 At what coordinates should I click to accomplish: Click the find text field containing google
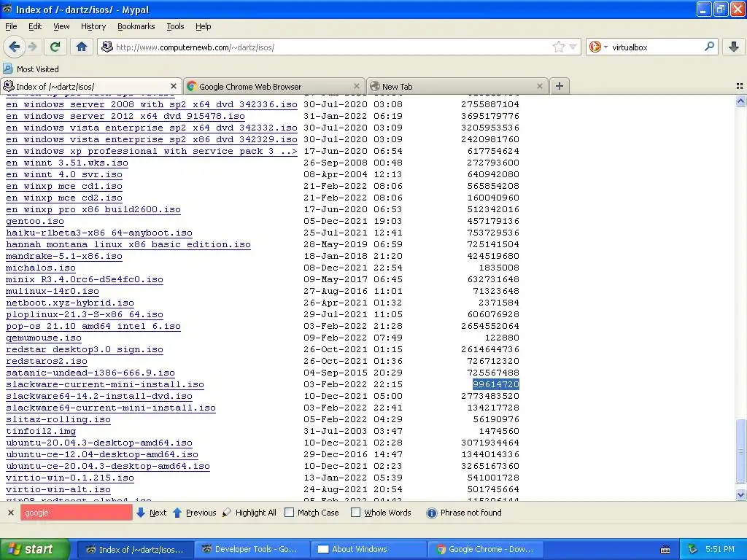pos(76,513)
